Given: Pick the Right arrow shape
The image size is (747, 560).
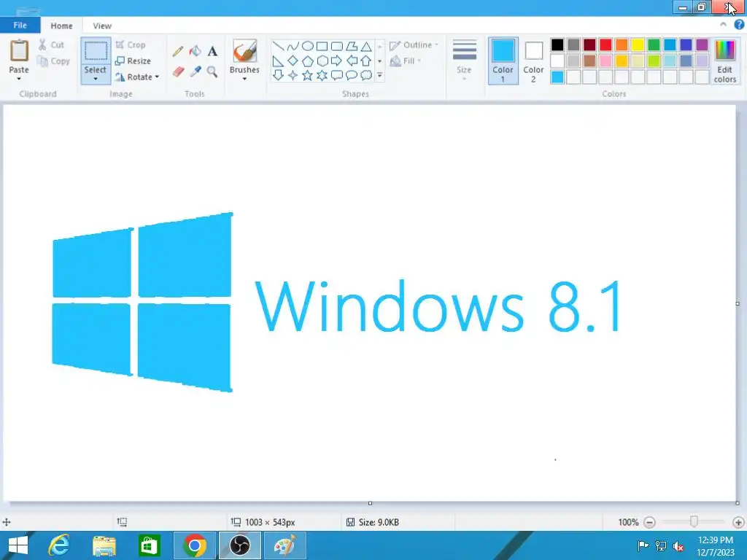Looking at the screenshot, I should 337,61.
